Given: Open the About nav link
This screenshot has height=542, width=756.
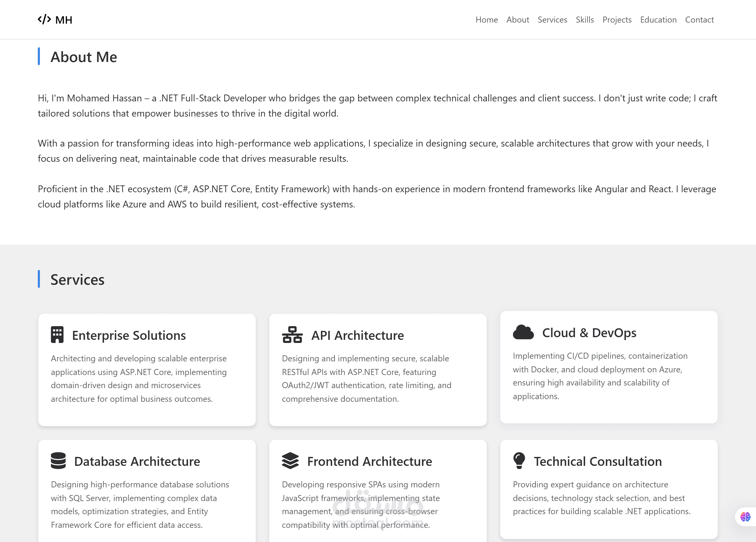Looking at the screenshot, I should click(x=517, y=20).
